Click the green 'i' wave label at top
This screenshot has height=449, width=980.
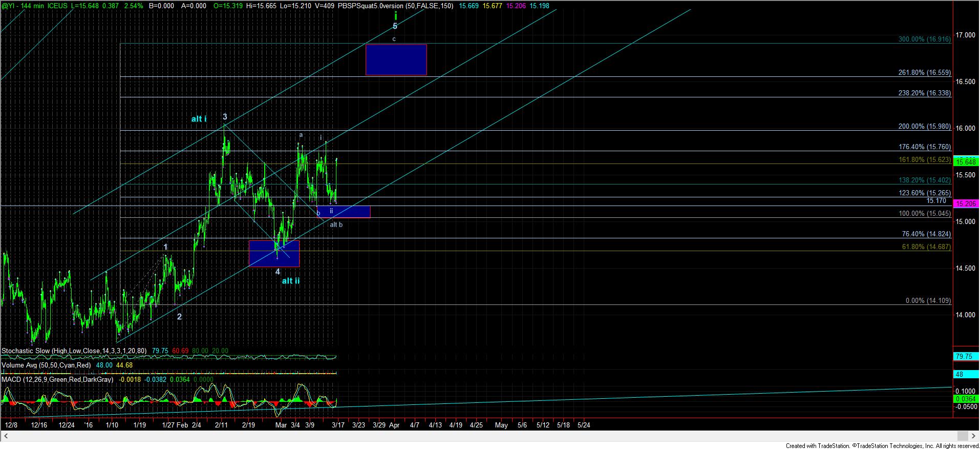coord(396,16)
